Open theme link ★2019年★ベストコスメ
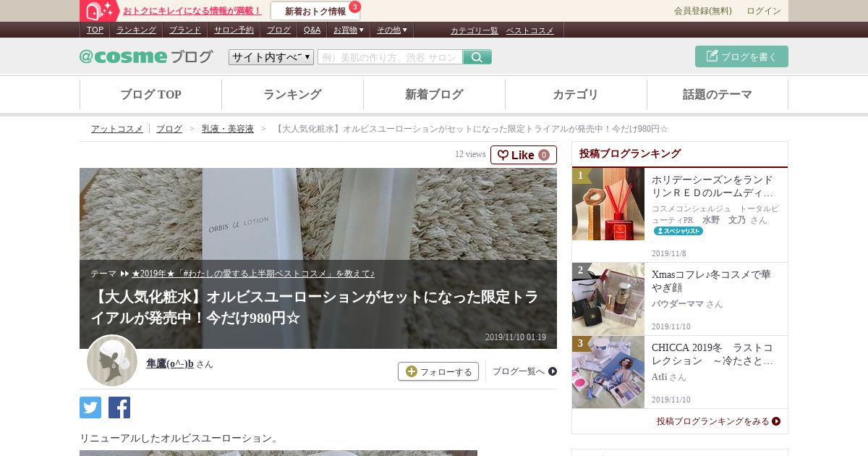The width and height of the screenshot is (868, 456). (x=253, y=274)
